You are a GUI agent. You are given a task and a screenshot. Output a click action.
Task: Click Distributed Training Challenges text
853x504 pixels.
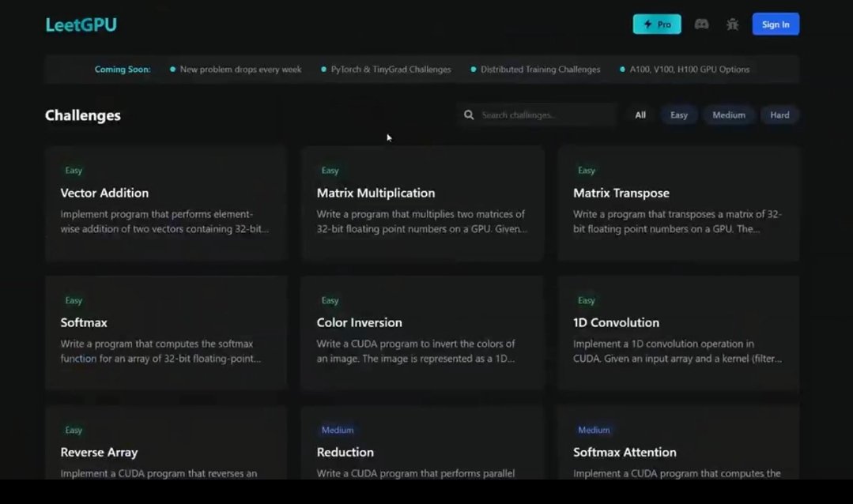pos(540,70)
